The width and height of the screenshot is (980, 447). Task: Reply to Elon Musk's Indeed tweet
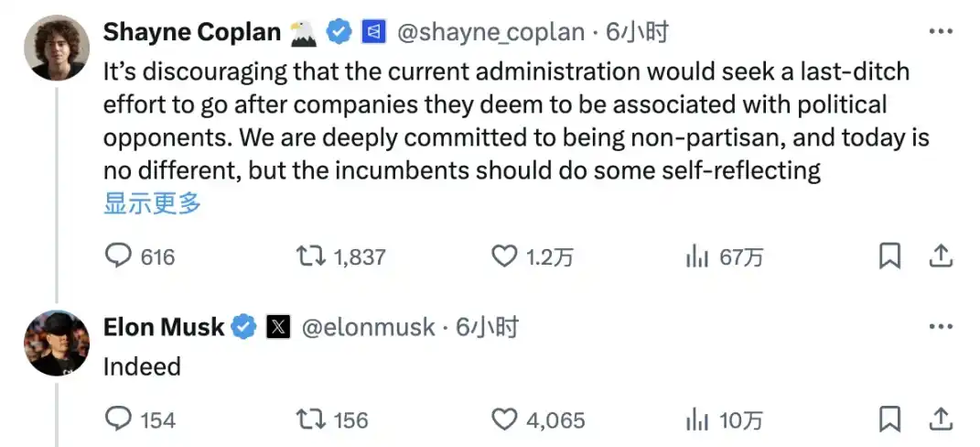[x=119, y=420]
